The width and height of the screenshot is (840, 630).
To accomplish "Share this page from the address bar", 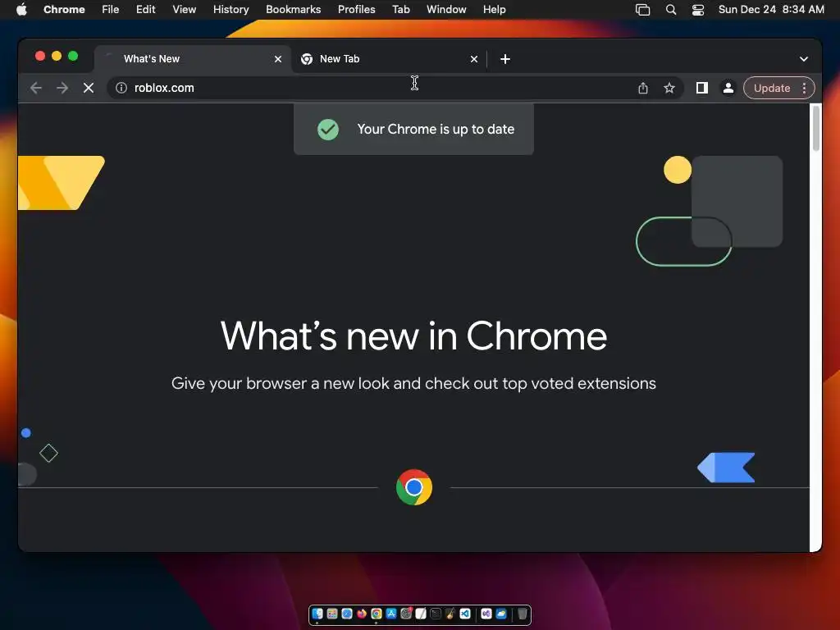I will 643,88.
